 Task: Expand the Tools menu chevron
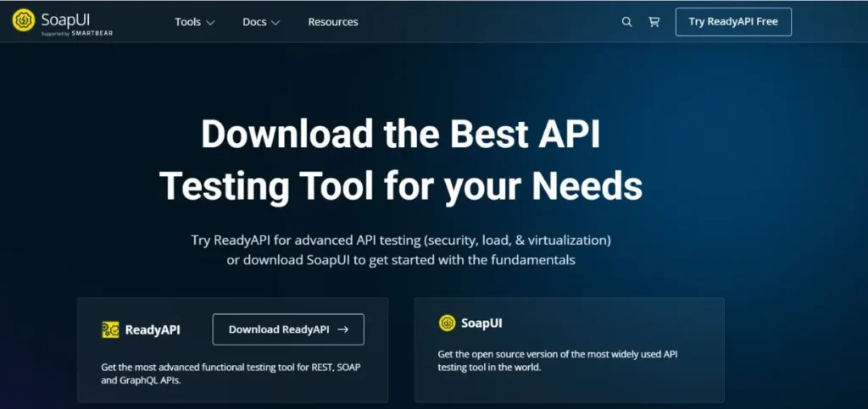tap(210, 23)
